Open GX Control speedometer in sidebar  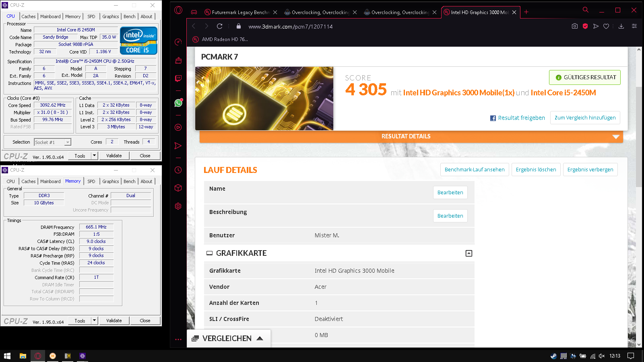pyautogui.click(x=178, y=42)
